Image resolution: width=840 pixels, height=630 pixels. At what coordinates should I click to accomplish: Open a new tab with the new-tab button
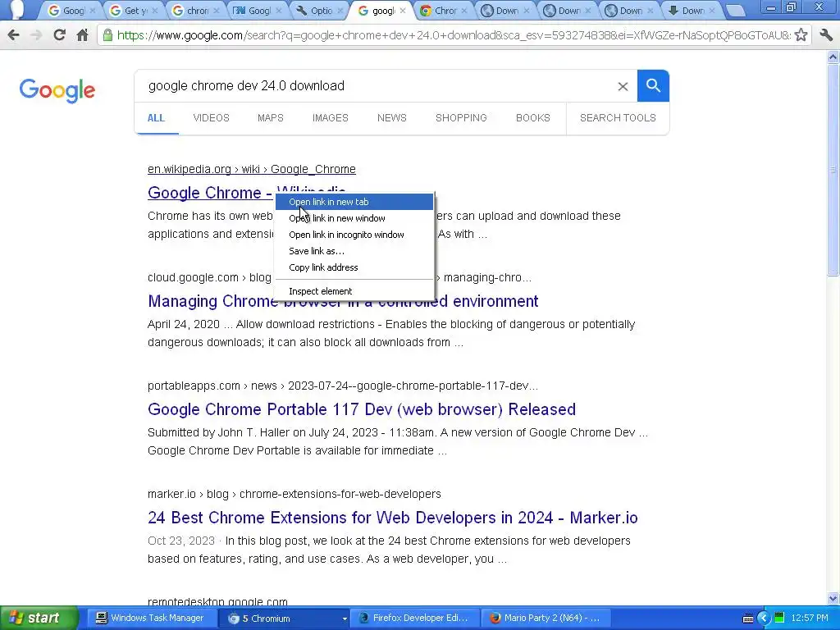736,11
